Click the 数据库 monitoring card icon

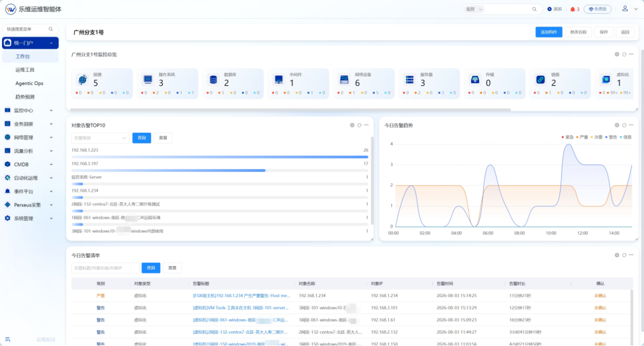coord(213,80)
